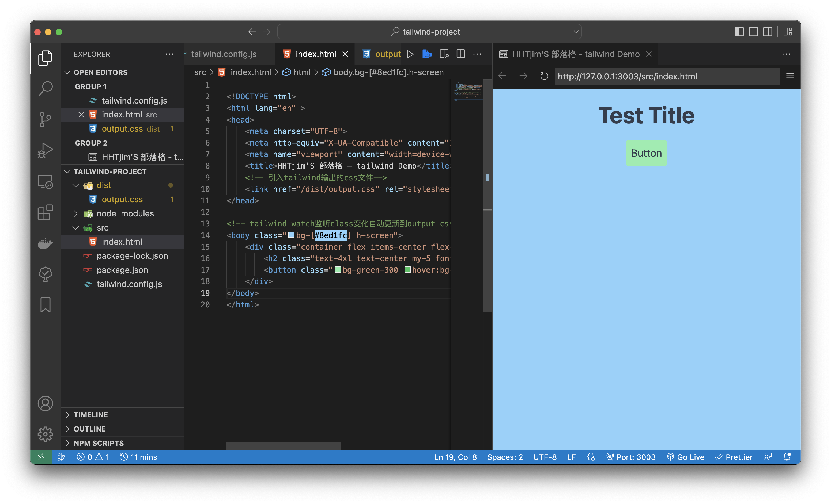Open the Bookmarks view
Screen dimensions: 831x504
tap(45, 304)
